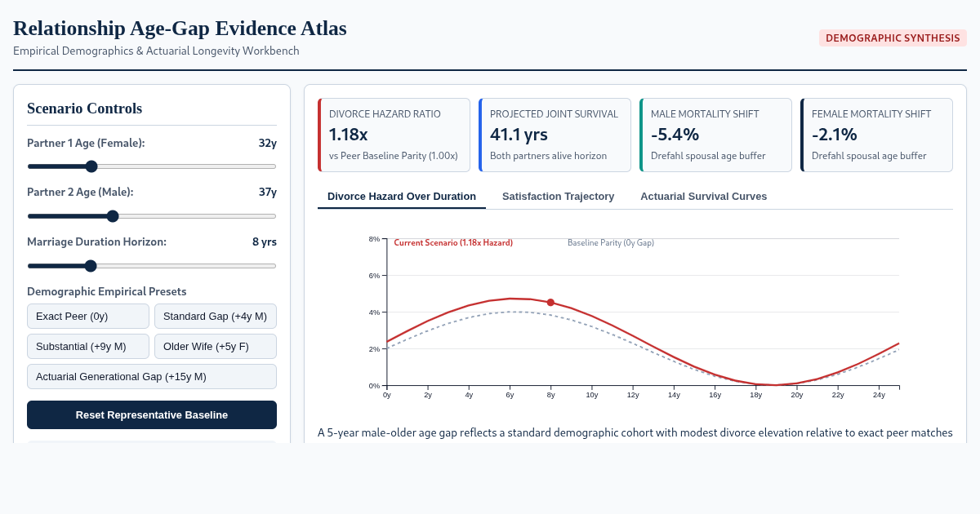Switch to Divorce Hazard Over Duration tab

click(x=402, y=197)
